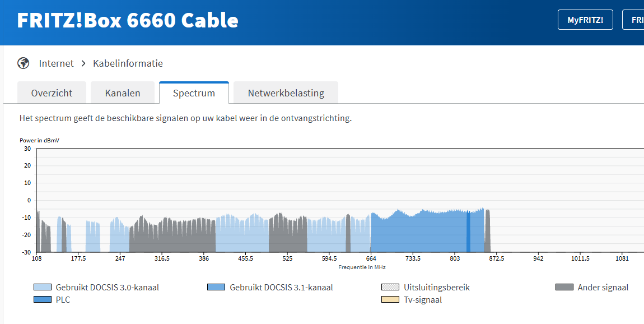Click the DOCSIS 3.1-kanaal legend swatch
The width and height of the screenshot is (644, 324).
pos(216,288)
